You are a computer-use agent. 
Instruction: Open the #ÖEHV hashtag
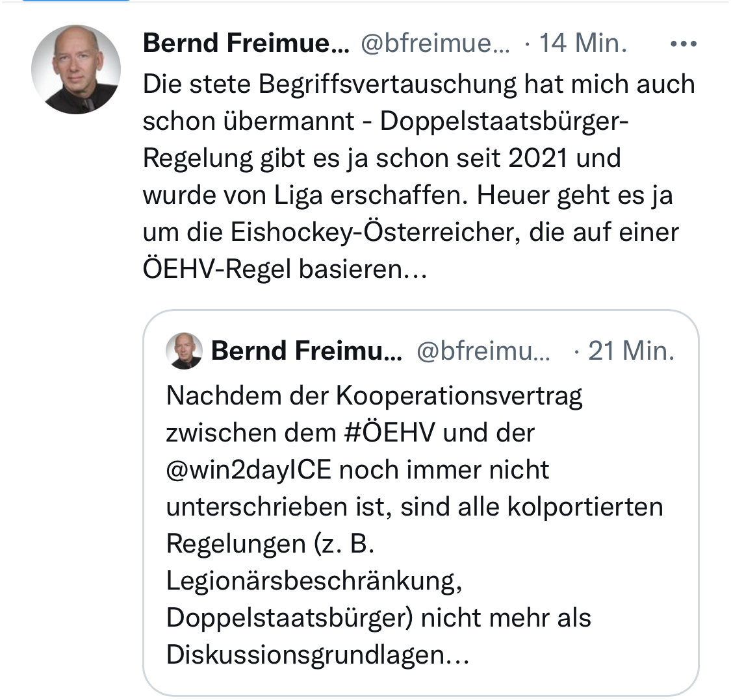coord(389,432)
